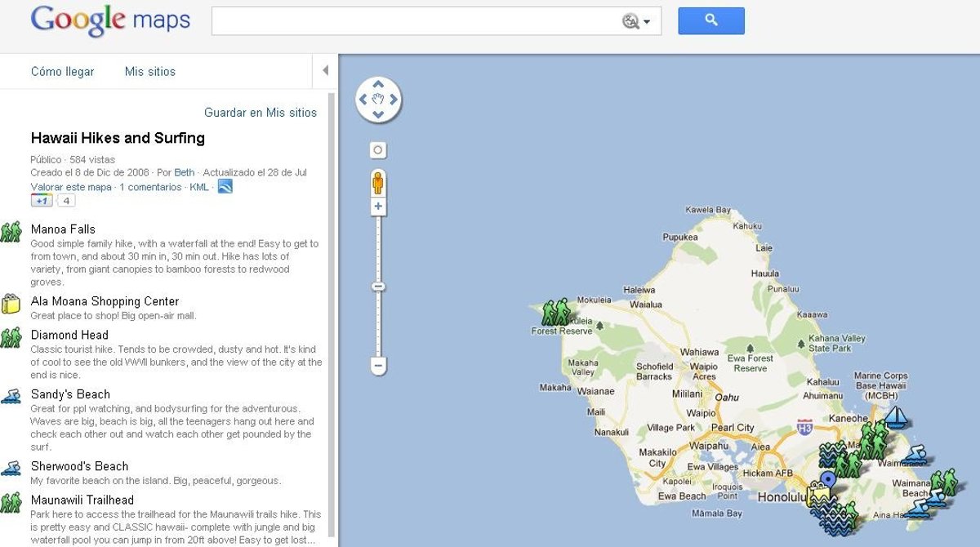Click the sailboat marker near Kaneohe
Image resolution: width=980 pixels, height=547 pixels.
point(896,417)
